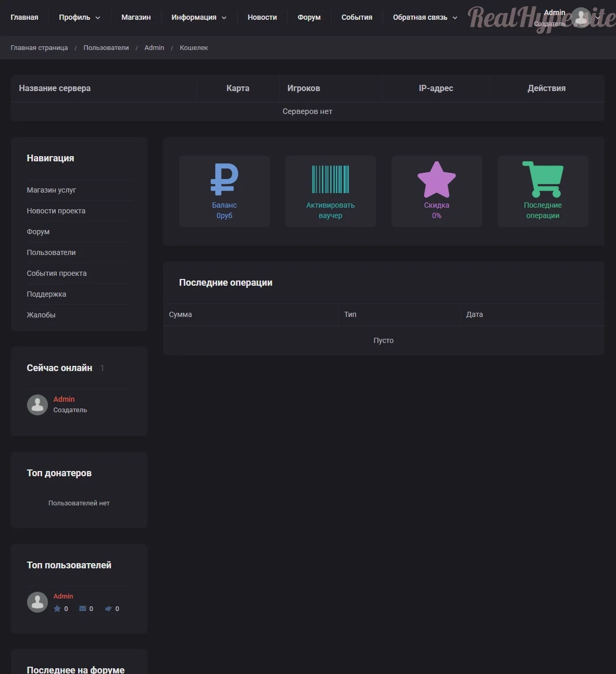
Task: Expand the Информация dropdown menu
Action: click(x=199, y=17)
